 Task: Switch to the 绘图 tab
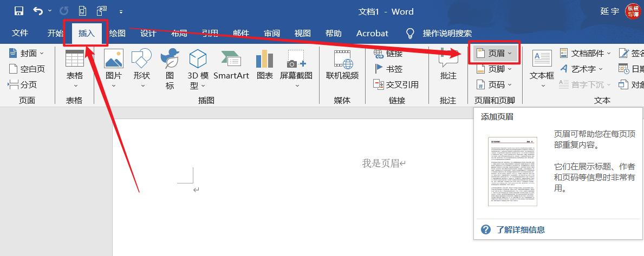[118, 34]
